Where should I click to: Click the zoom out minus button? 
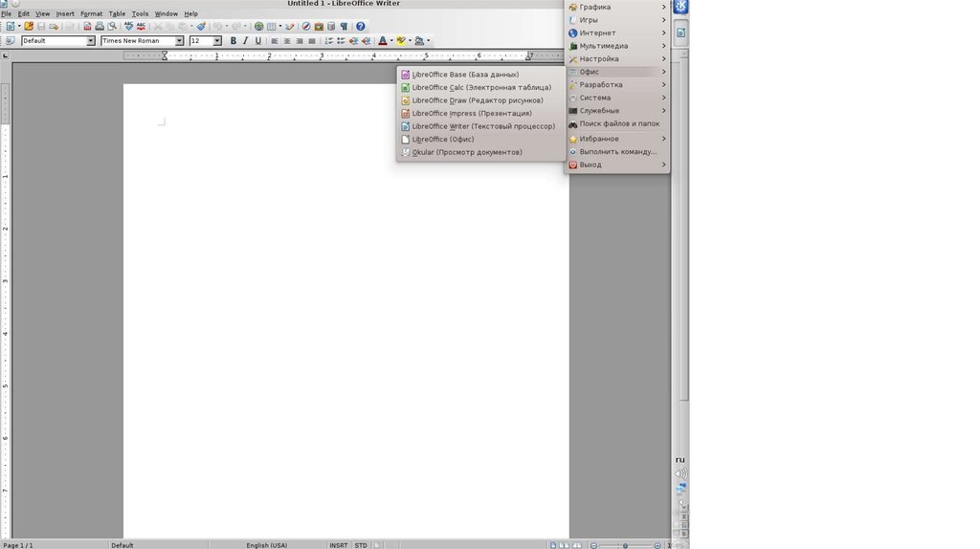593,545
